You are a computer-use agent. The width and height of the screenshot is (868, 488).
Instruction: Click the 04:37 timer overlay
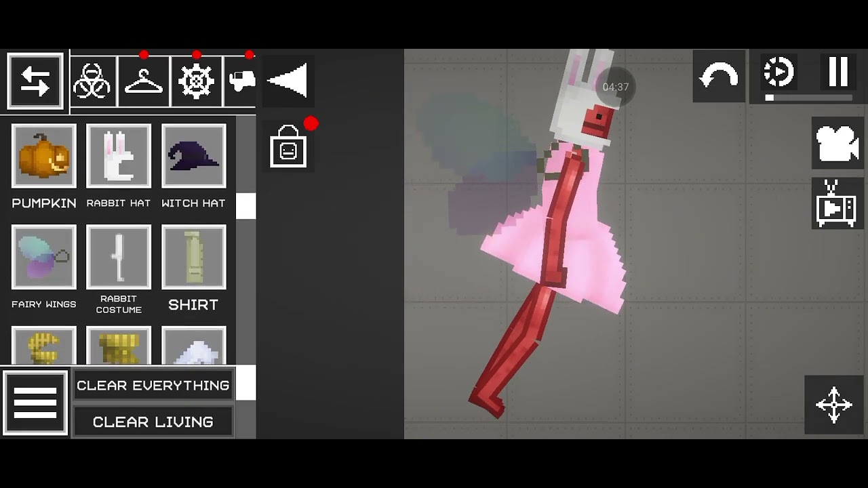coord(616,87)
